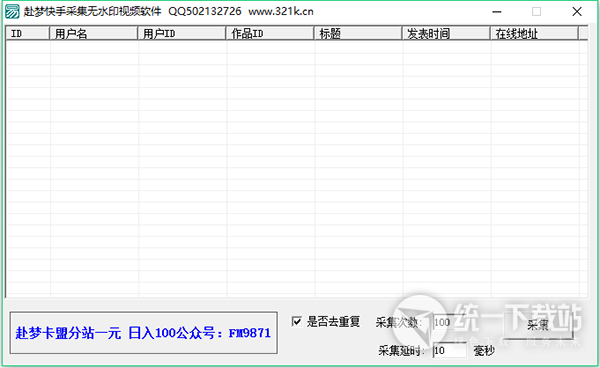Sort by the 用户名 column header
This screenshot has height=368, width=600.
click(94, 34)
